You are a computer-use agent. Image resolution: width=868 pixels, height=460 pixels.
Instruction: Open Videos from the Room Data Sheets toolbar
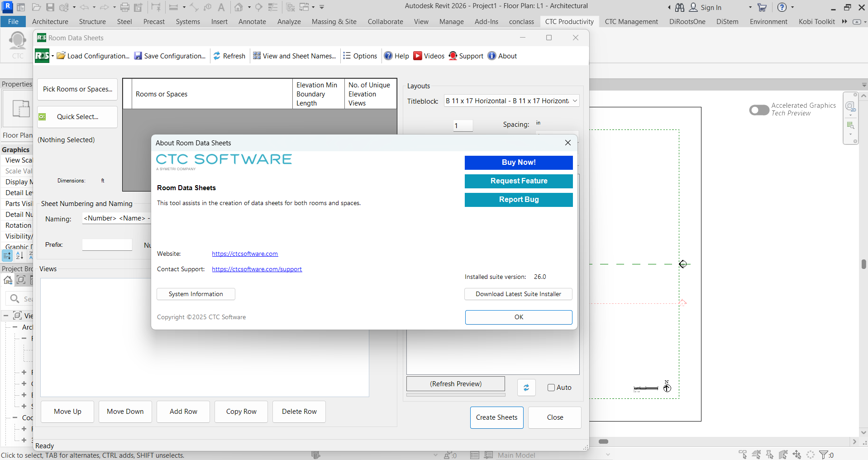[x=429, y=56]
